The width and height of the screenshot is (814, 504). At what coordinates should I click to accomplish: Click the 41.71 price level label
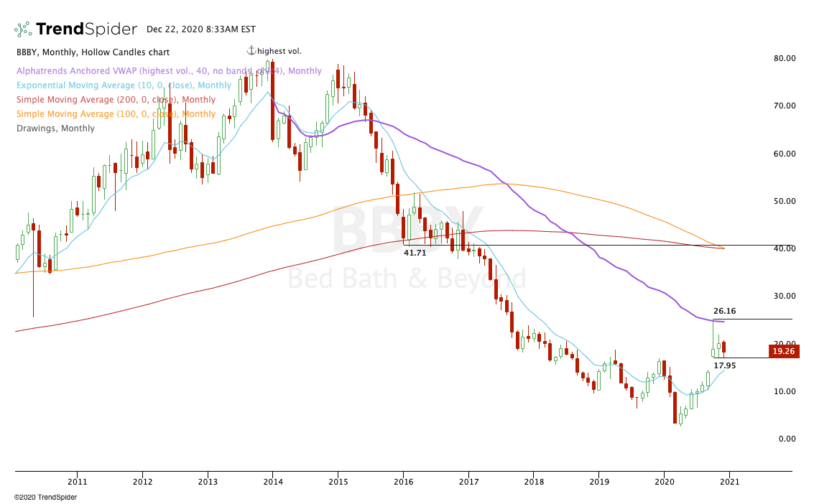(415, 253)
